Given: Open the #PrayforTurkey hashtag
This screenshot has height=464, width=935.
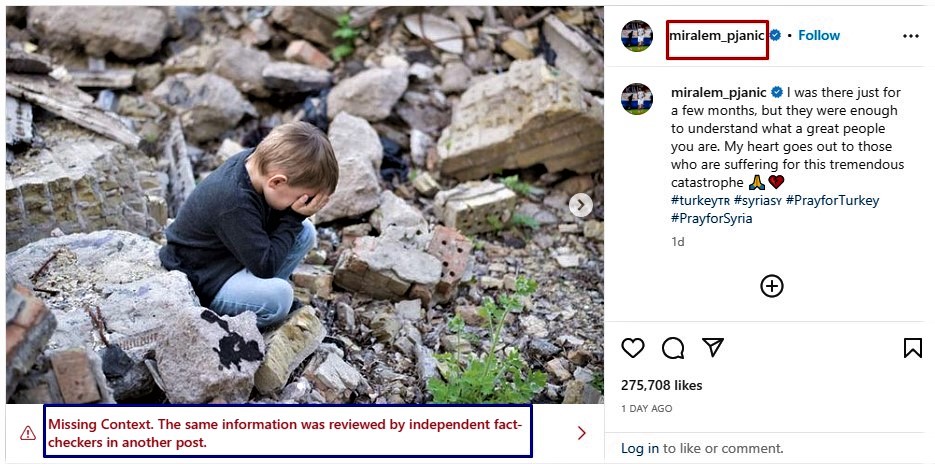Looking at the screenshot, I should coord(832,200).
